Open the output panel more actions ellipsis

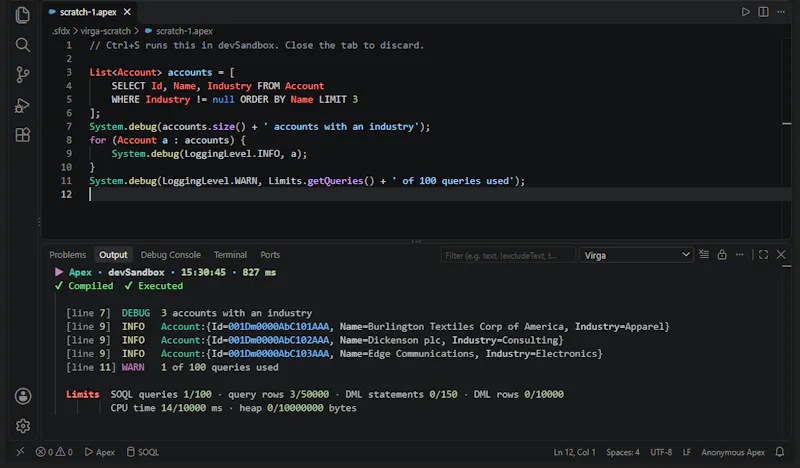pyautogui.click(x=739, y=254)
